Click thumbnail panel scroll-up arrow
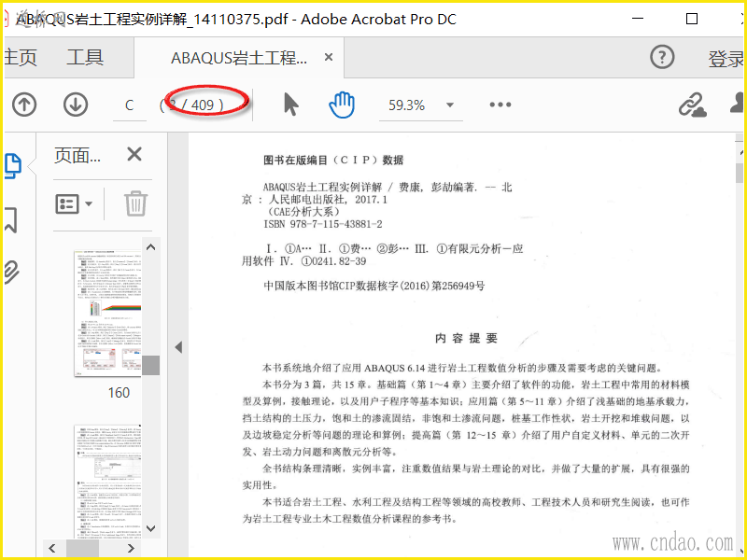This screenshot has width=747, height=560. (x=150, y=246)
